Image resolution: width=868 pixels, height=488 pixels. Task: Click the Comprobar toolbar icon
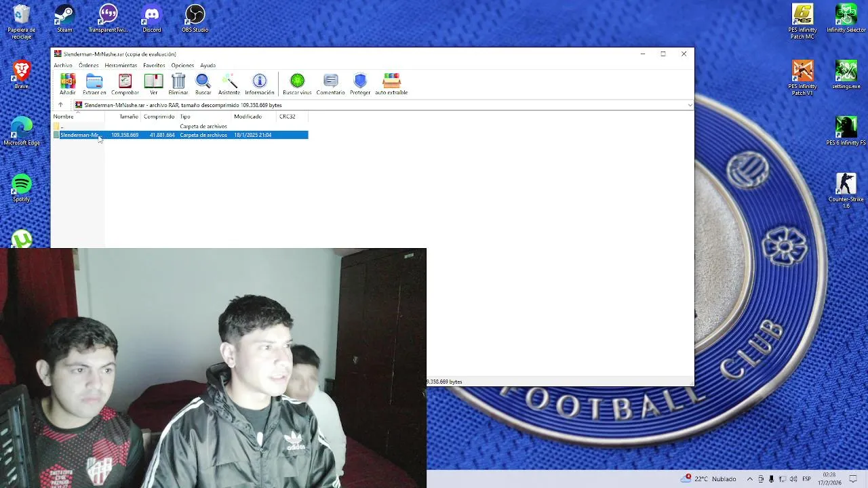(125, 84)
